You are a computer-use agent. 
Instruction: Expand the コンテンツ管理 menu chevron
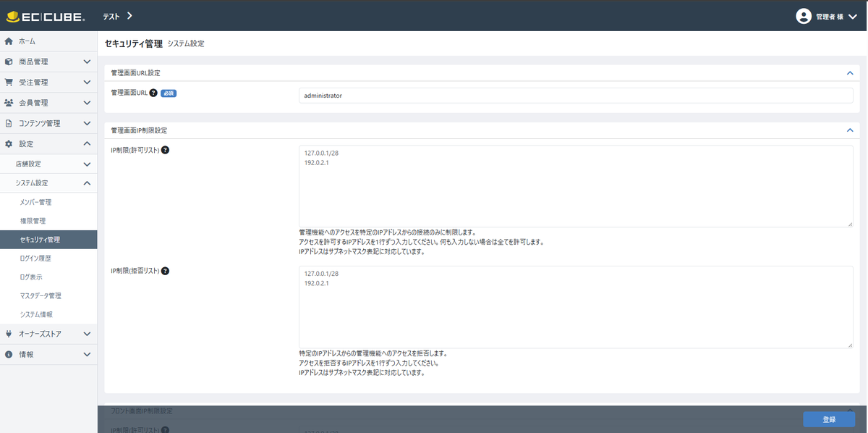pyautogui.click(x=87, y=123)
